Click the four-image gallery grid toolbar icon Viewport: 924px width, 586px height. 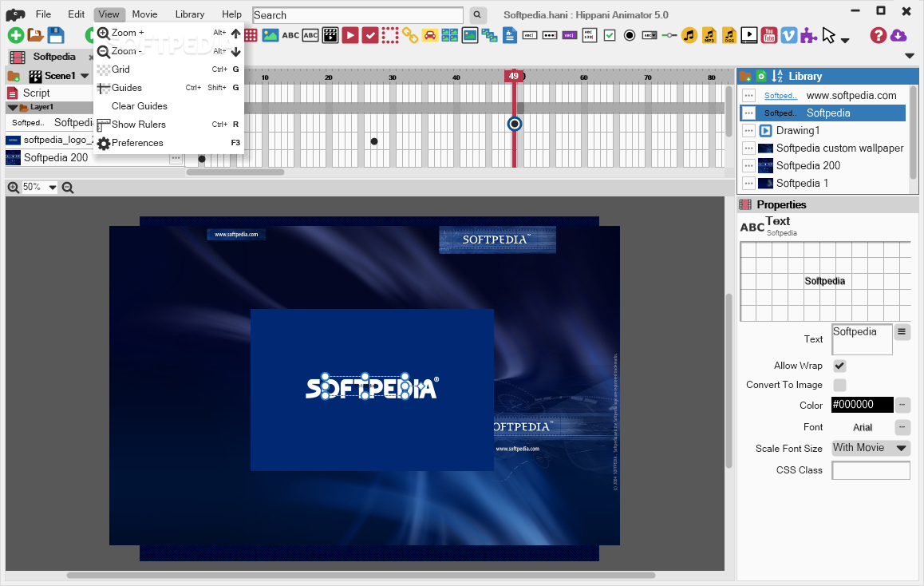point(449,35)
